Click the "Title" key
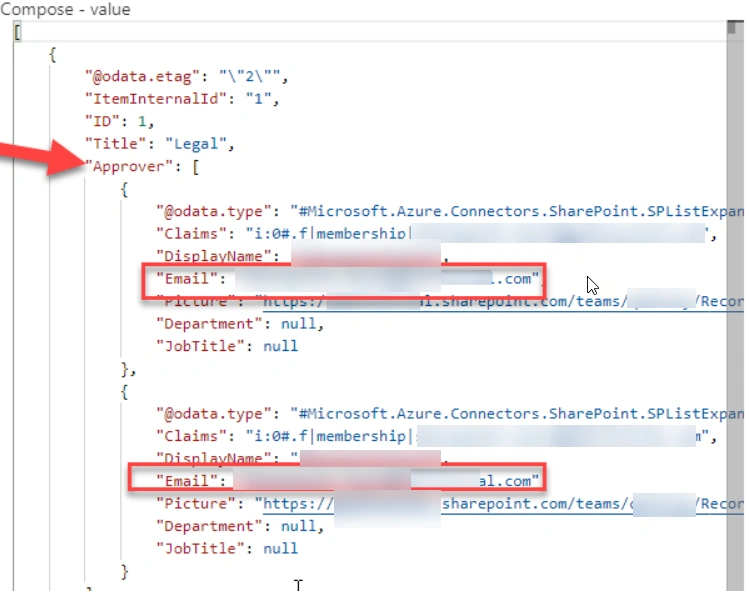The height and width of the screenshot is (595, 749). coord(116,144)
